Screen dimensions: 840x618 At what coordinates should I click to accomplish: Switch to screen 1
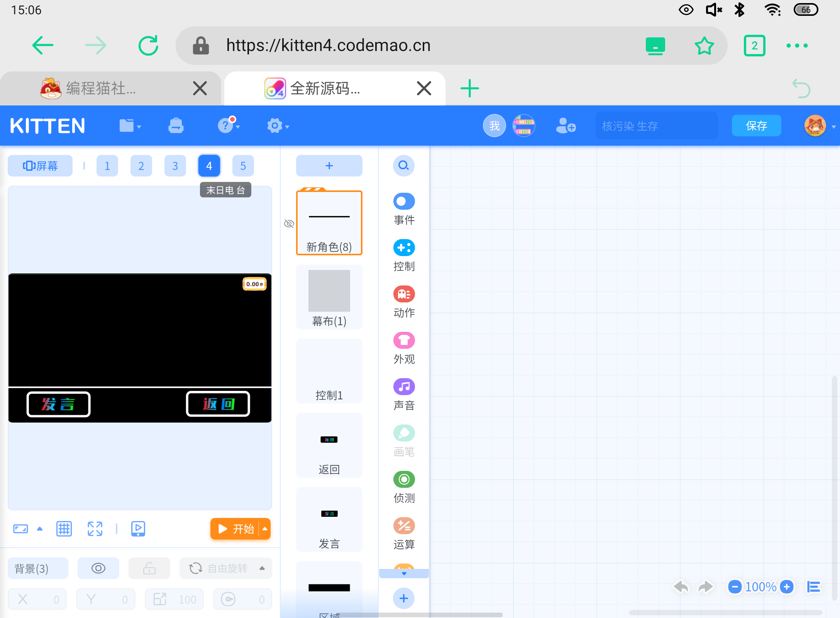click(x=107, y=166)
